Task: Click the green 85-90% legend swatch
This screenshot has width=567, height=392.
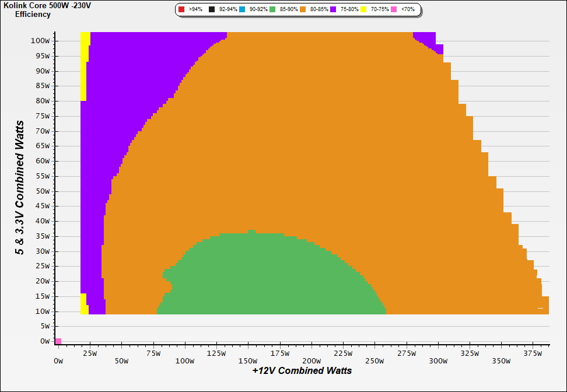Action: point(272,10)
